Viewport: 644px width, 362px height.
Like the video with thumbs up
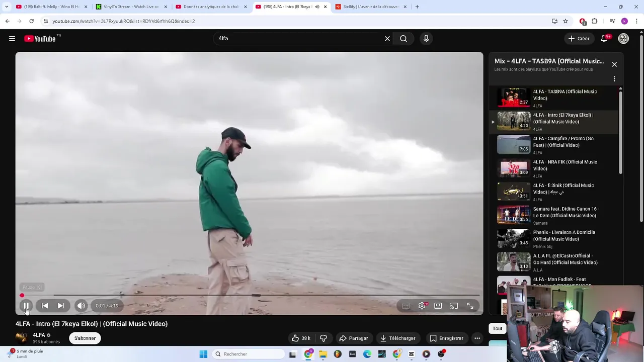(x=301, y=338)
